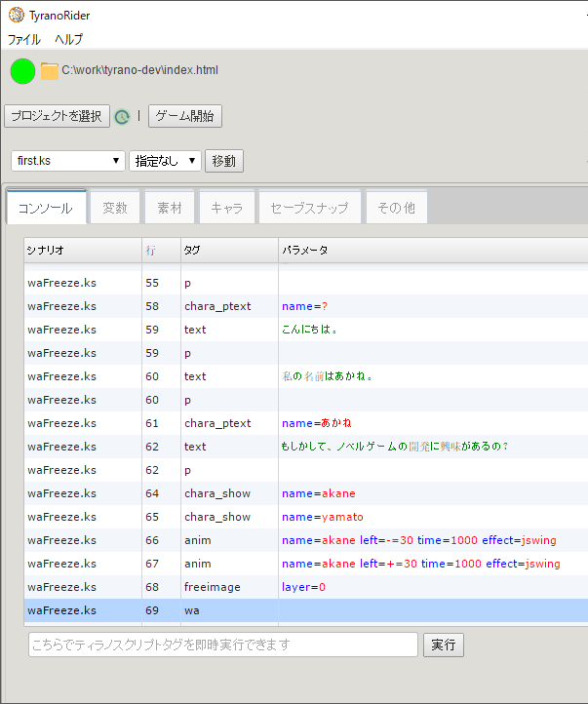Select the name=yamato chara_show parameter
Image resolution: width=588 pixels, height=704 pixels.
pos(323,517)
